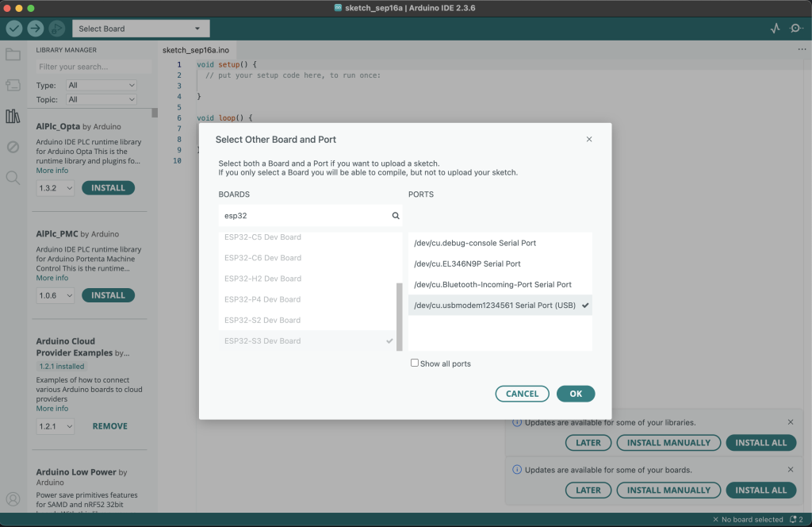Open the Topic filter dropdown
This screenshot has height=527, width=812.
point(101,99)
